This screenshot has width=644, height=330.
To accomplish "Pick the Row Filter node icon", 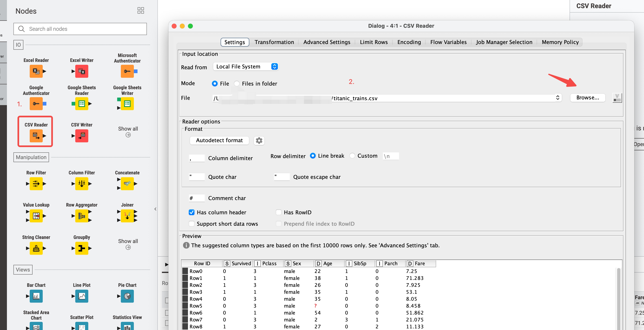I will pos(36,184).
